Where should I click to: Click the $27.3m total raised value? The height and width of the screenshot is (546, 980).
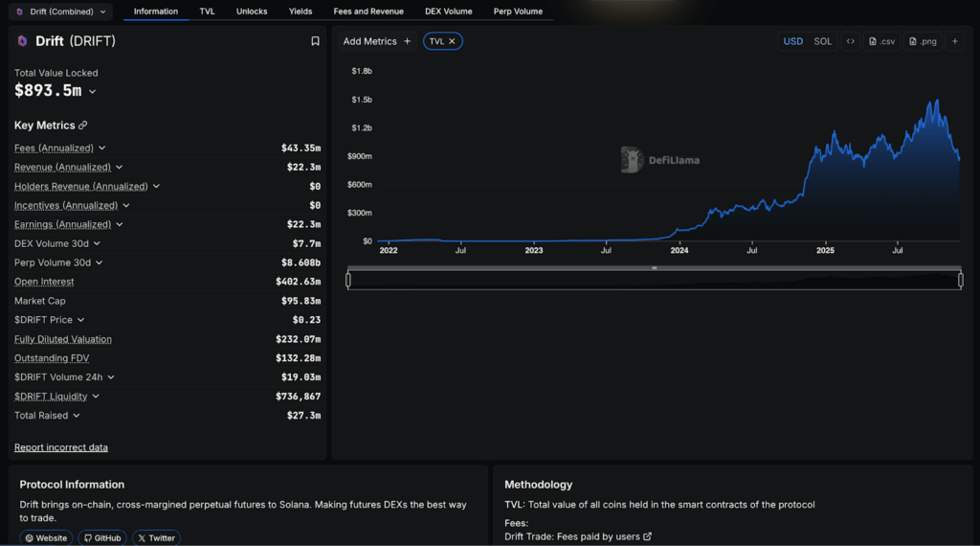click(x=303, y=416)
